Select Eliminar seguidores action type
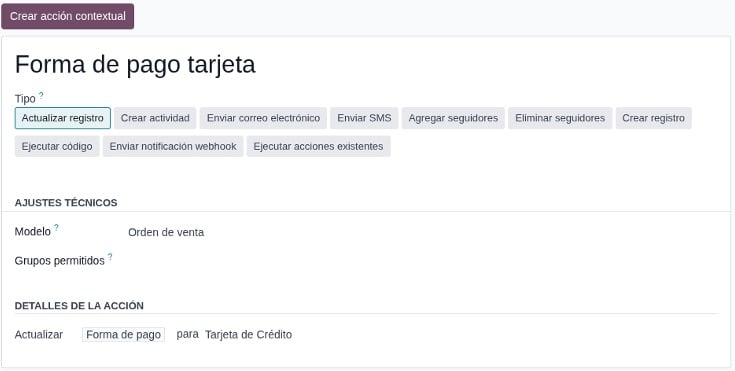 [560, 118]
